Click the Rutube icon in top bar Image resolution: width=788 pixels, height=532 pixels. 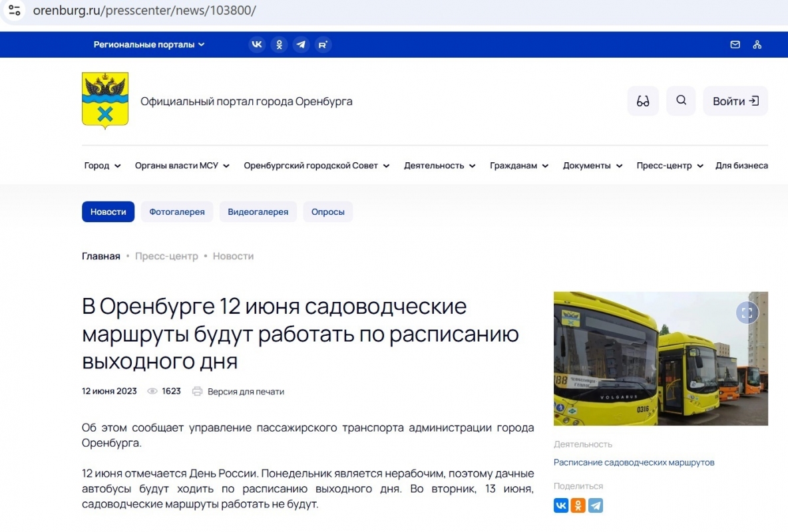(x=323, y=45)
